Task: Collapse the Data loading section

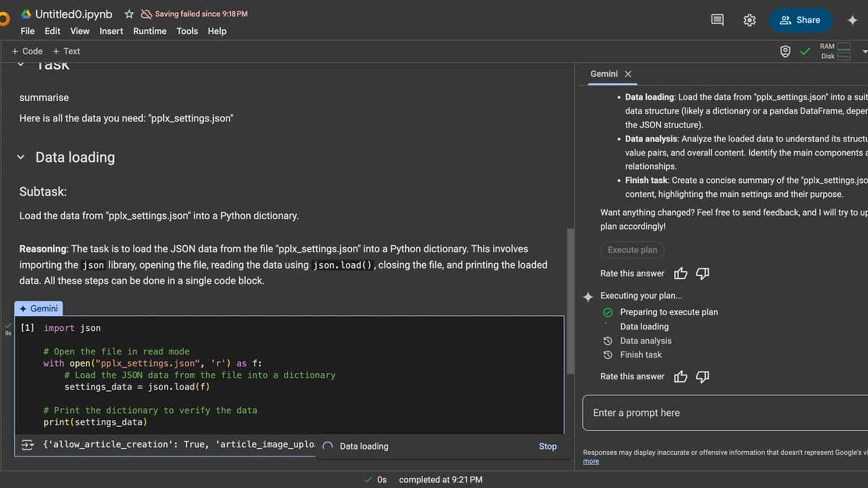Action: (21, 157)
